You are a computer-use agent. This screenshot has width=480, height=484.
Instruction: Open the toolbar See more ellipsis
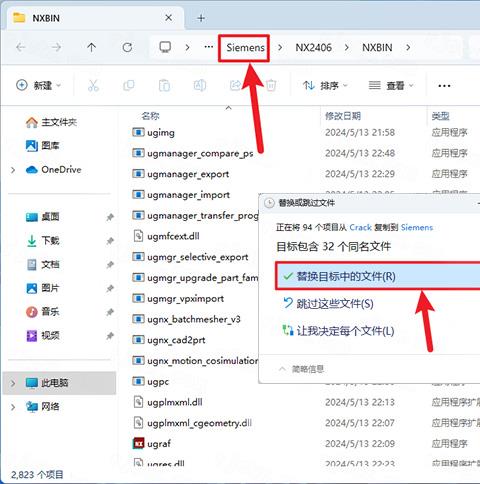pyautogui.click(x=444, y=86)
